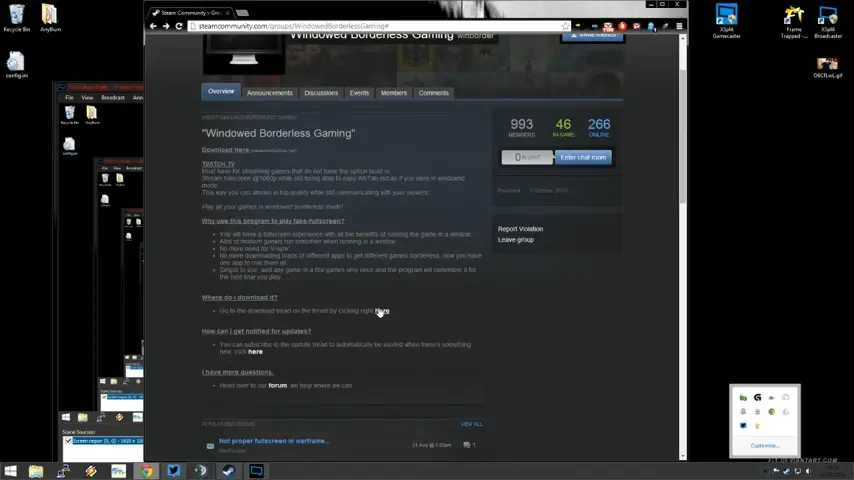The height and width of the screenshot is (480, 854).
Task: Click the Leave group link
Action: [x=516, y=240]
